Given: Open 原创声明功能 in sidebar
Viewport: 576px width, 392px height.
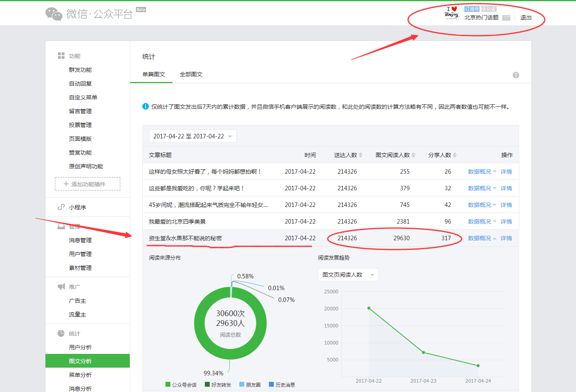Looking at the screenshot, I should pyautogui.click(x=86, y=166).
